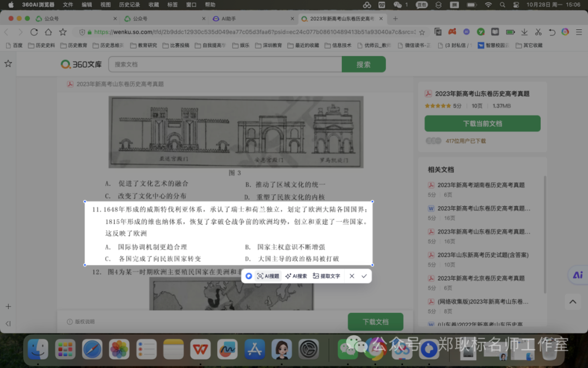Click the 下载当前文档 button
588x368 pixels.
coord(482,124)
